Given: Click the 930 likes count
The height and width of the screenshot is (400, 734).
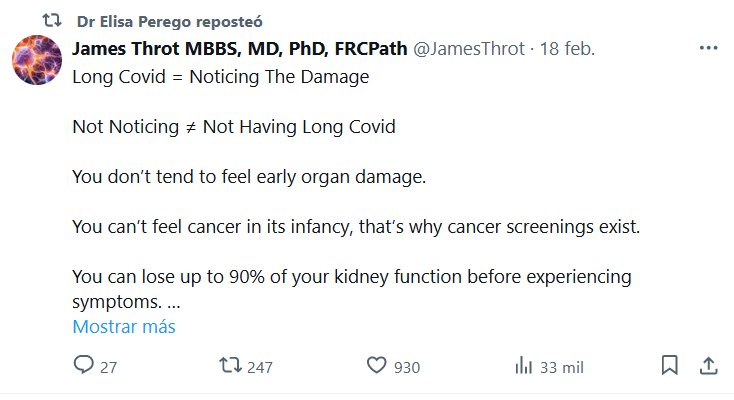Looking at the screenshot, I should tap(406, 367).
